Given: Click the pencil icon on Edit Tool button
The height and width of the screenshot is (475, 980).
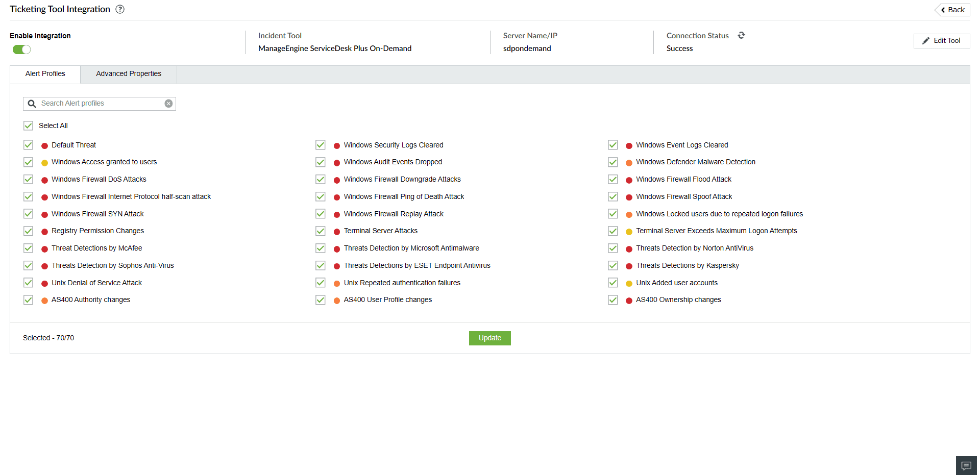Looking at the screenshot, I should [x=926, y=41].
